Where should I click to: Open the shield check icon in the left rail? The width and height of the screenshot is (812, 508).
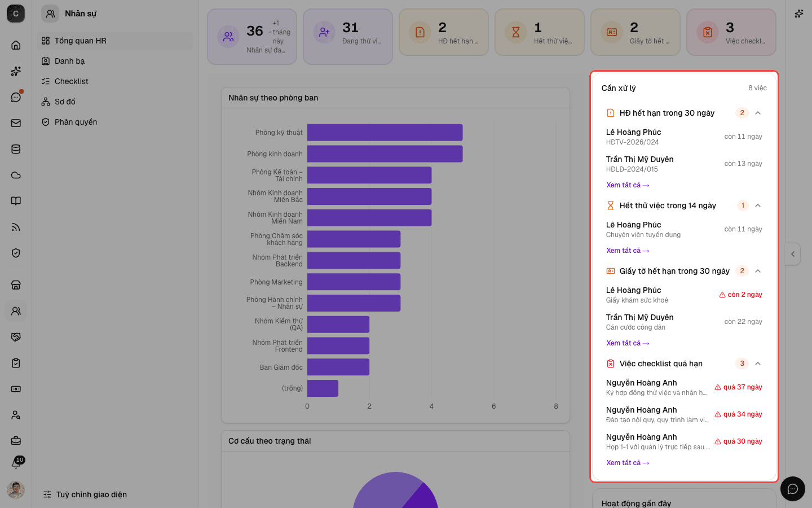(16, 253)
